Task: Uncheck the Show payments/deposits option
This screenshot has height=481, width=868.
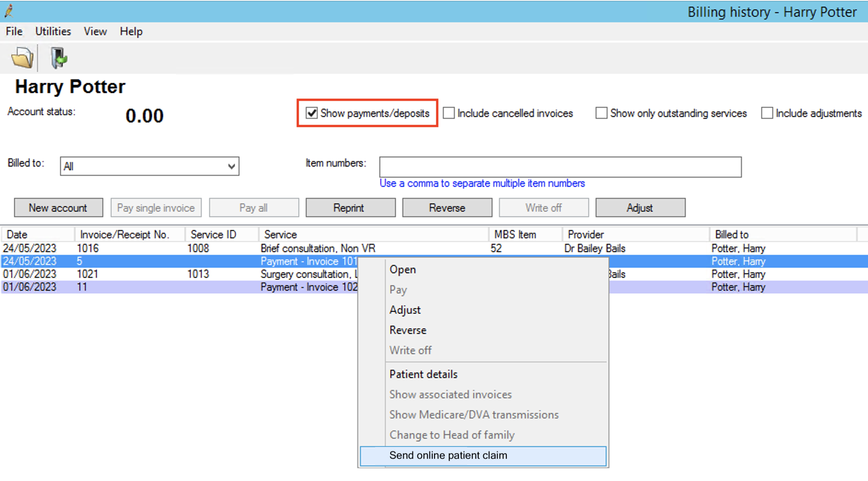Action: (311, 113)
